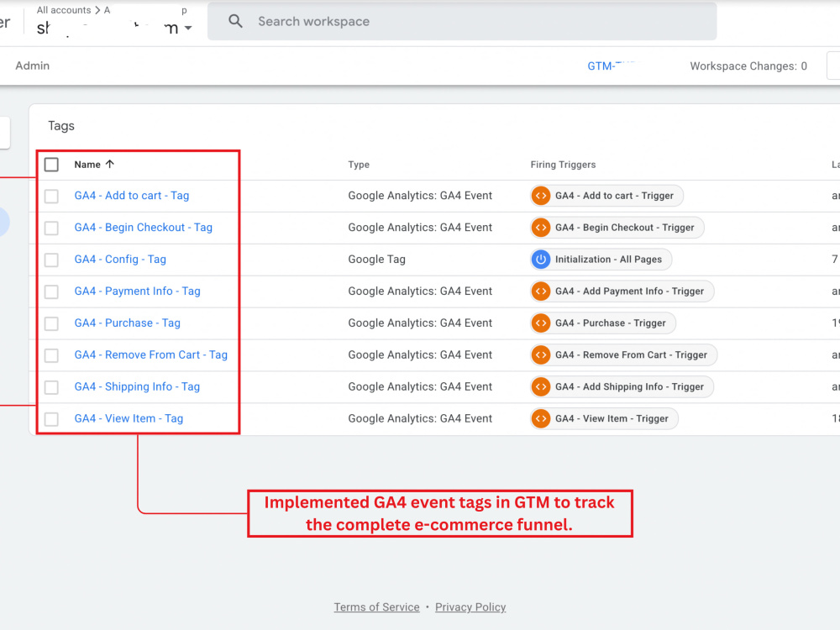Image resolution: width=840 pixels, height=630 pixels.
Task: Click Purchase trigger's custom event icon
Action: click(541, 323)
